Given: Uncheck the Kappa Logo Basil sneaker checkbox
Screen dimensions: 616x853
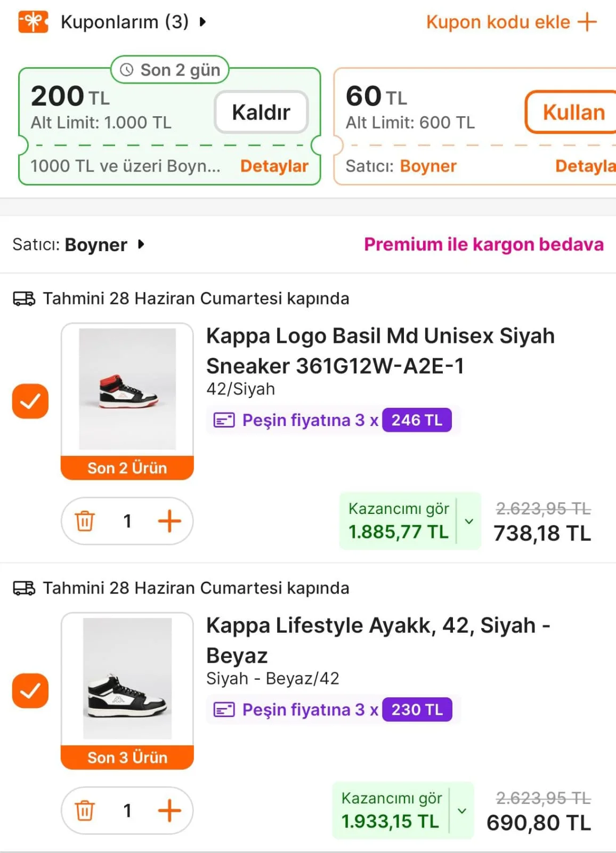Looking at the screenshot, I should click(30, 401).
